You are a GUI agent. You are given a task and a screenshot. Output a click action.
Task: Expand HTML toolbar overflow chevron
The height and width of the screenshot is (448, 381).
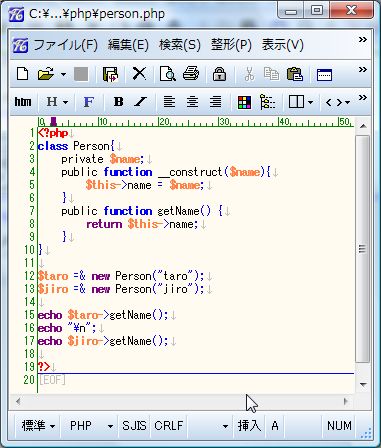click(363, 98)
